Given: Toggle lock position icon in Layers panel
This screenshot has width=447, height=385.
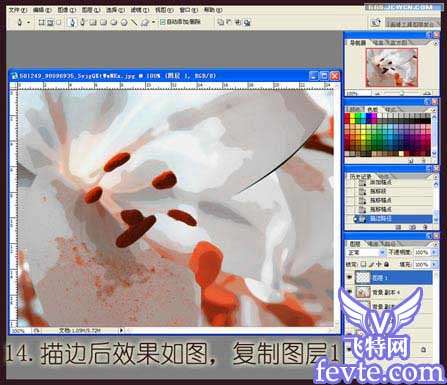Looking at the screenshot, I should pyautogui.click(x=379, y=264).
